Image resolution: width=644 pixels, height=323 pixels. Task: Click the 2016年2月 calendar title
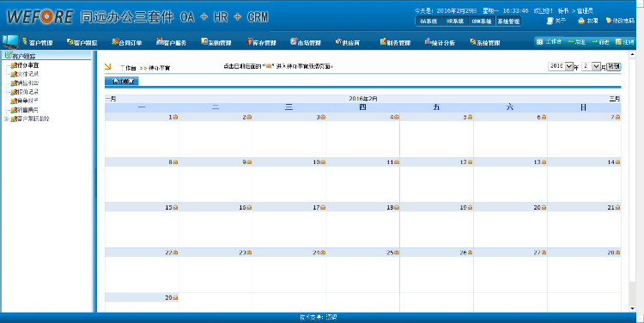pyautogui.click(x=362, y=99)
